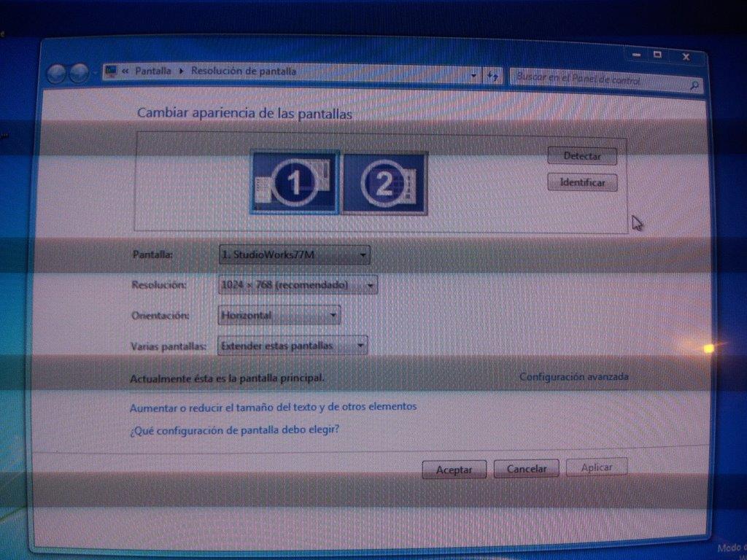This screenshot has height=560, width=747.
Task: Expand the Orientación dropdown set to Horizontal
Action: 279,315
